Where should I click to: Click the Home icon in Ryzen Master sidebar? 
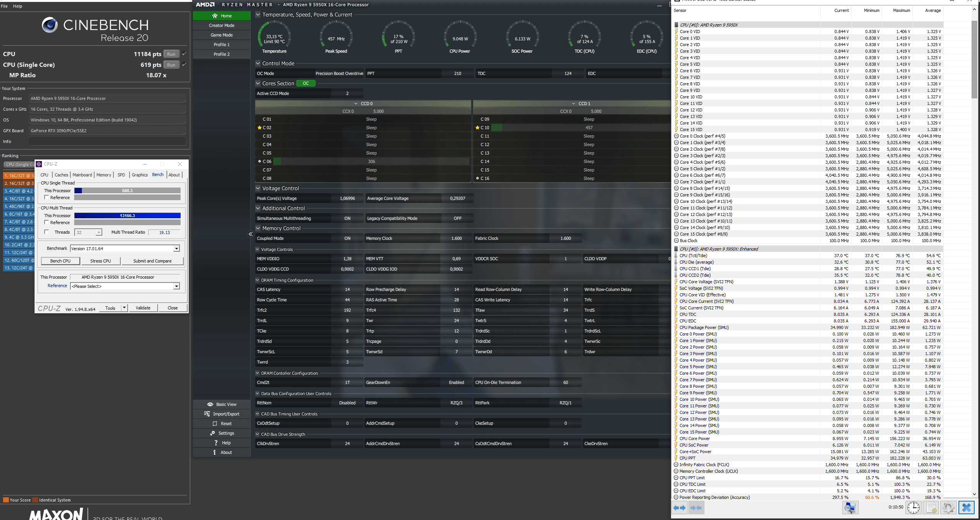pos(215,16)
